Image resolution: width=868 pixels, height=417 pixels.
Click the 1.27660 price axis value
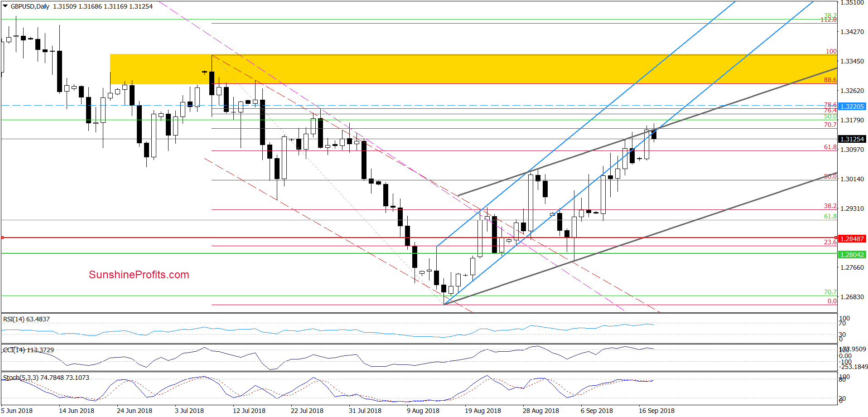point(852,267)
